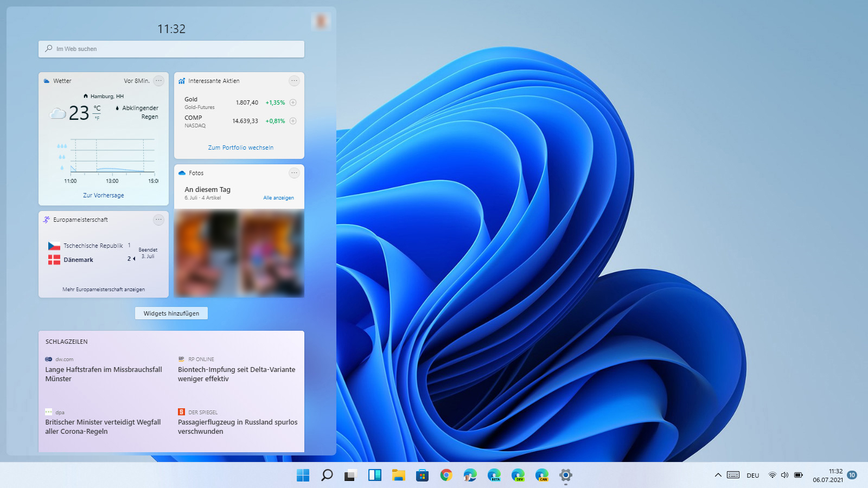This screenshot has width=868, height=488.
Task: Open the Fotos widget more options
Action: pyautogui.click(x=294, y=173)
